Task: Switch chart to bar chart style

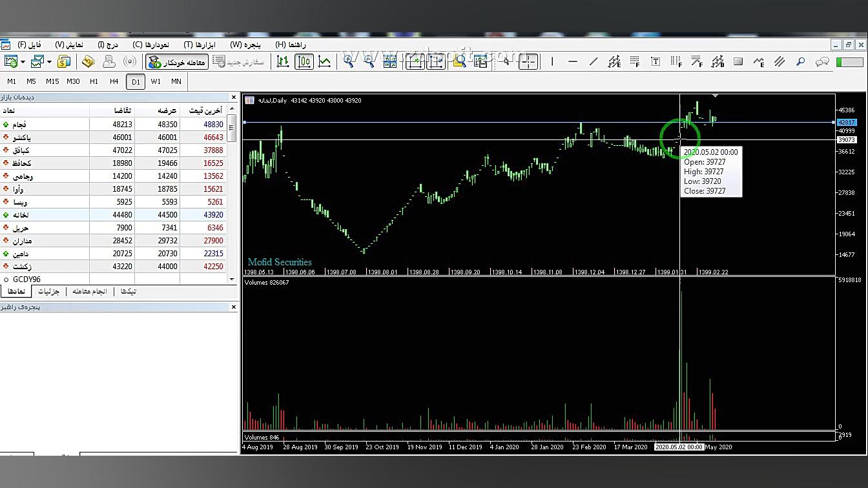Action: tap(283, 61)
